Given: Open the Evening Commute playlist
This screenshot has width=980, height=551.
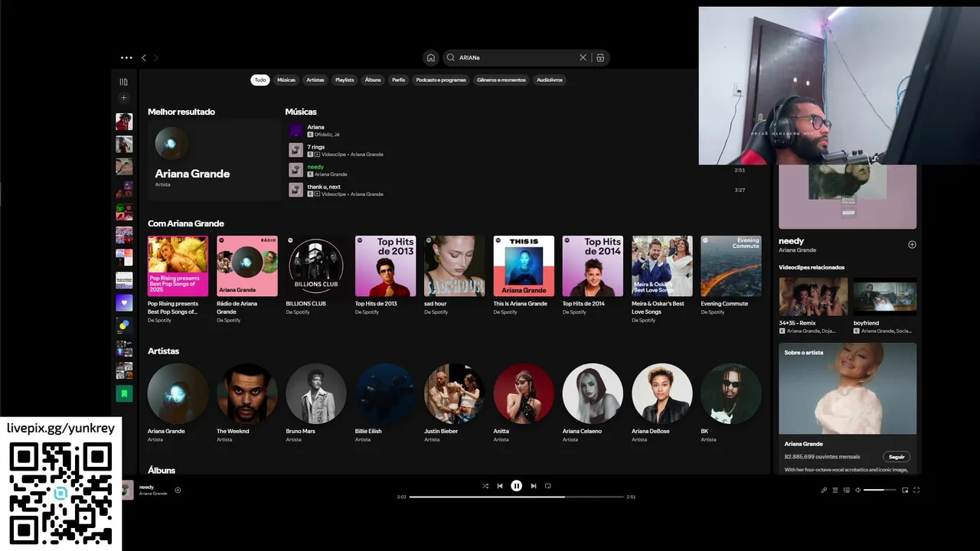Looking at the screenshot, I should tap(730, 275).
